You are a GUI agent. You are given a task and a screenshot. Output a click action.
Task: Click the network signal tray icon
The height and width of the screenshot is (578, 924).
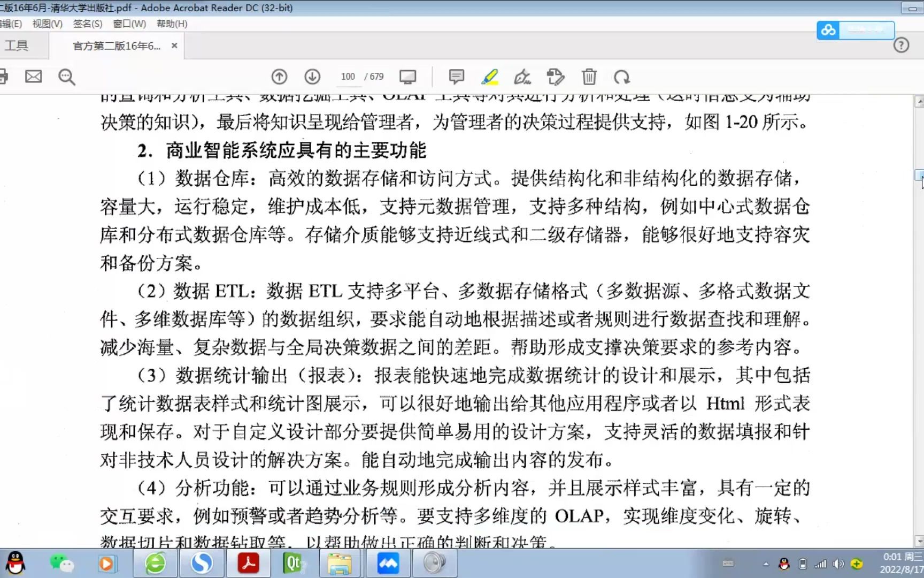click(x=820, y=564)
